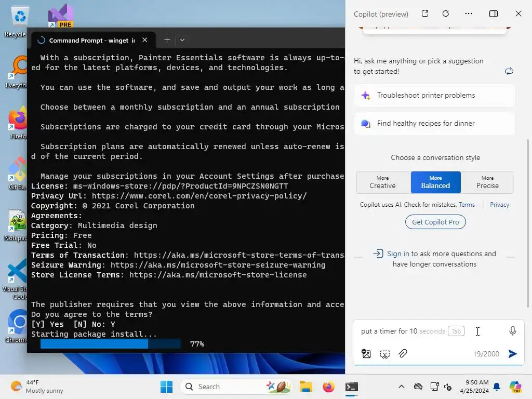Click the Privacy Url corel.com link text
This screenshot has height=399, width=532.
click(x=199, y=196)
